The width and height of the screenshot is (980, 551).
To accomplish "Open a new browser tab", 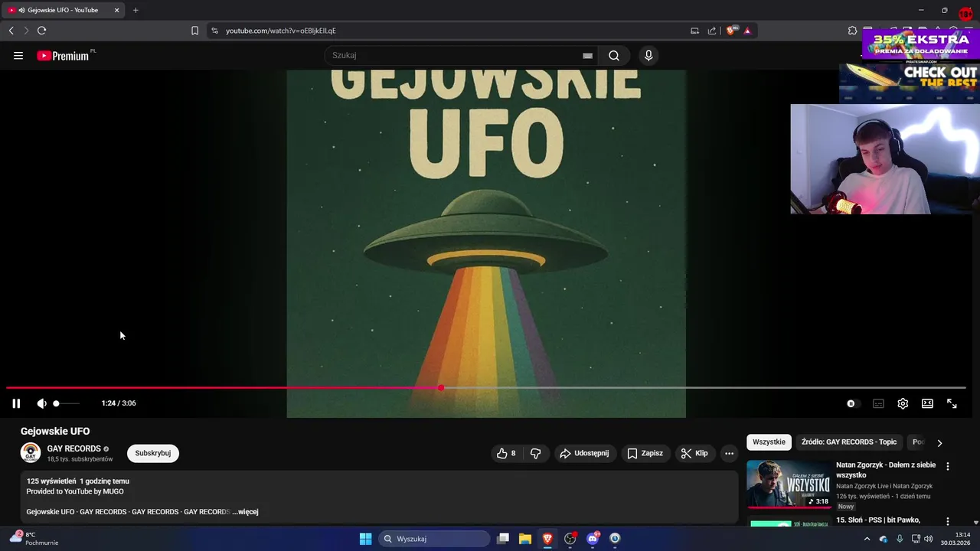I will point(136,10).
